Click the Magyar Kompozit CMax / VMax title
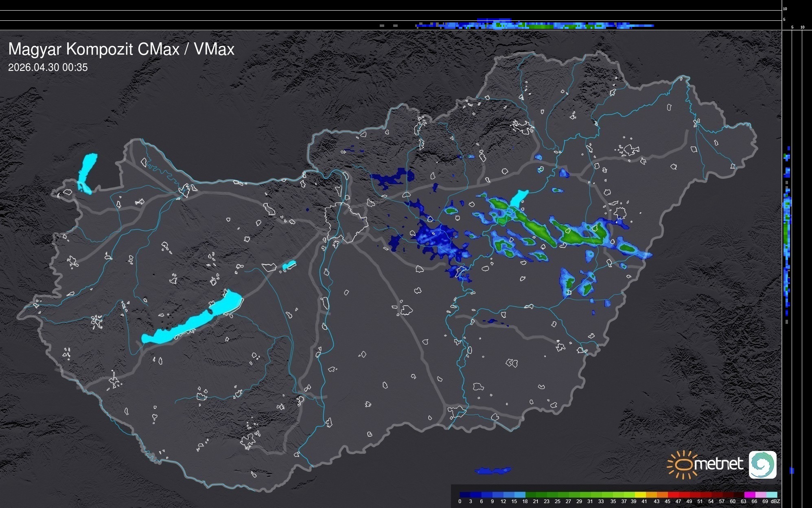 121,49
